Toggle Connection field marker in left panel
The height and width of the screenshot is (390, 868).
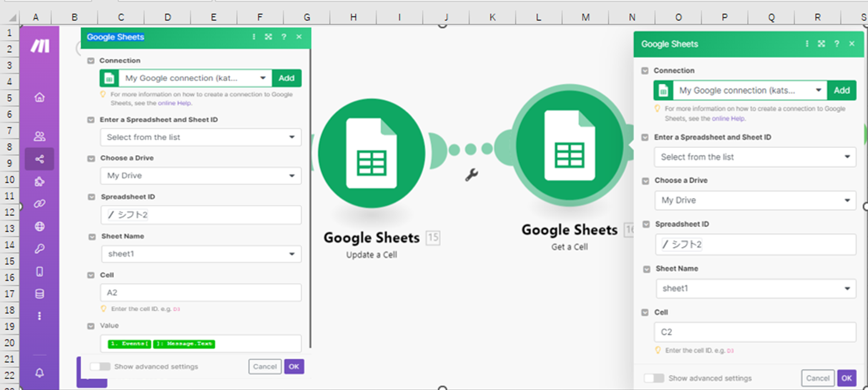[91, 61]
